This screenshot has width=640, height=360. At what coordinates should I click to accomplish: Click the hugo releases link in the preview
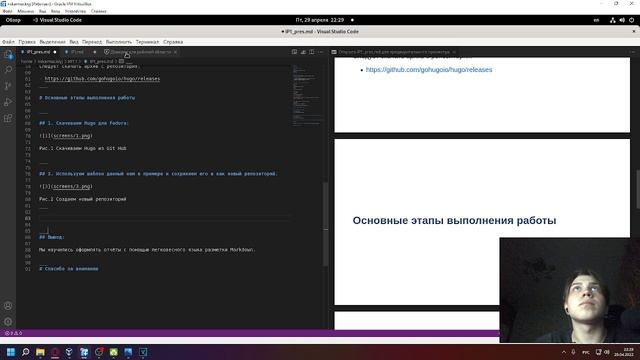click(429, 70)
